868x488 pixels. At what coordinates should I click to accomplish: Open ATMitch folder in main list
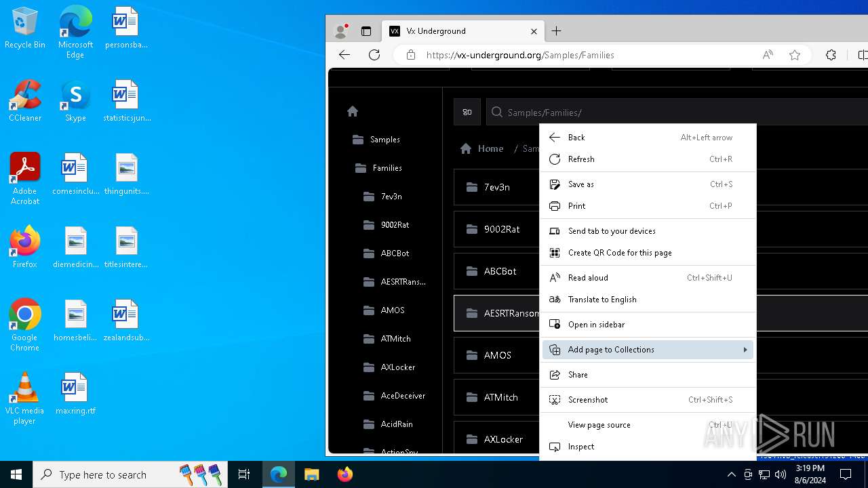tap(497, 397)
